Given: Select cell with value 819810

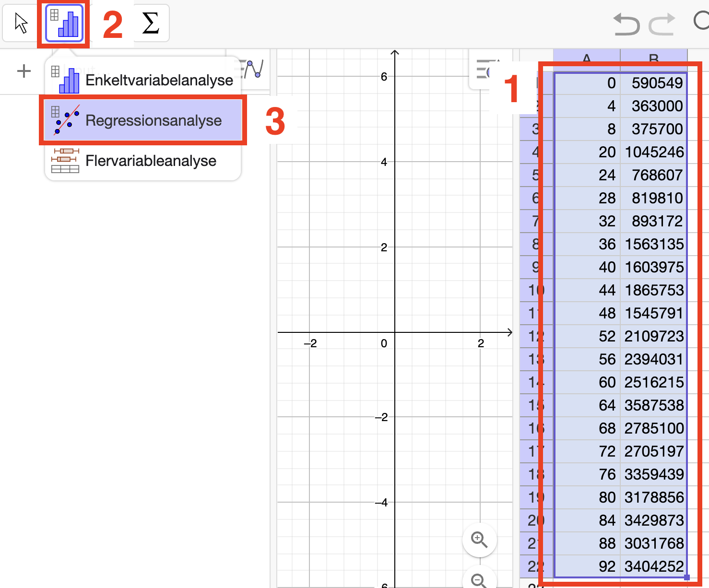Looking at the screenshot, I should click(x=653, y=198).
